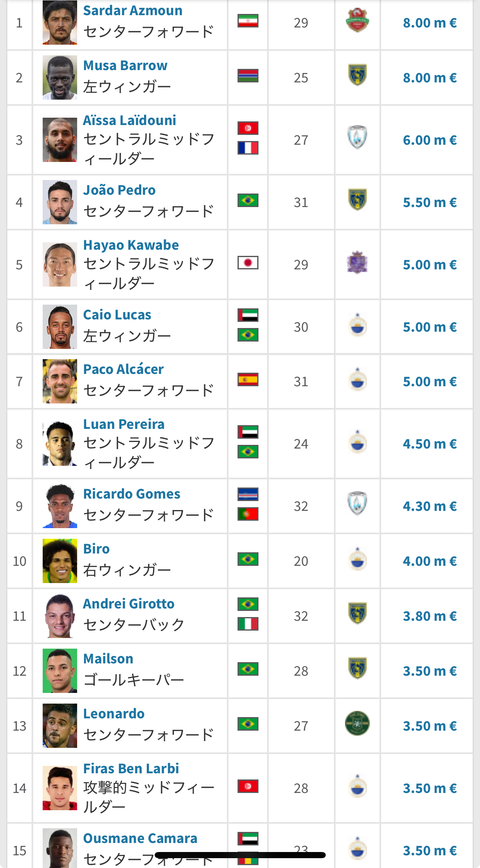Click the Tunisia flag beside Firas Ben Larbi
Image resolution: width=480 pixels, height=868 pixels.
click(x=248, y=786)
